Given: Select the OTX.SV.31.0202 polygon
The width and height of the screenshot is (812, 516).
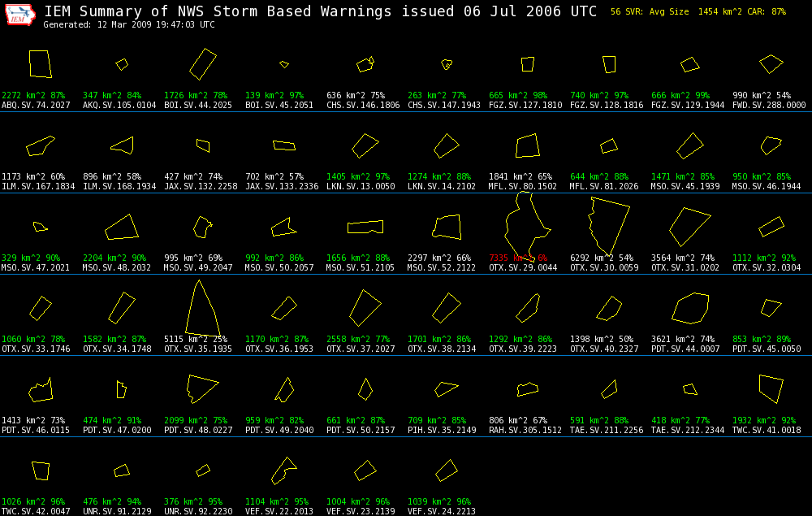Looking at the screenshot, I should [689, 227].
